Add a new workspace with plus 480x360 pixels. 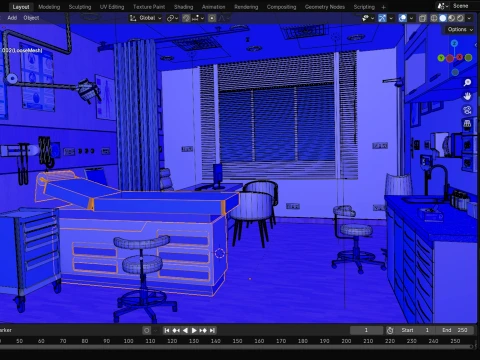pos(383,7)
